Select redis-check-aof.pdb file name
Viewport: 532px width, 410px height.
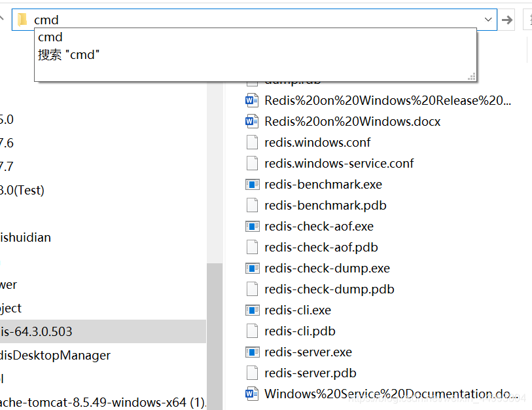click(321, 248)
